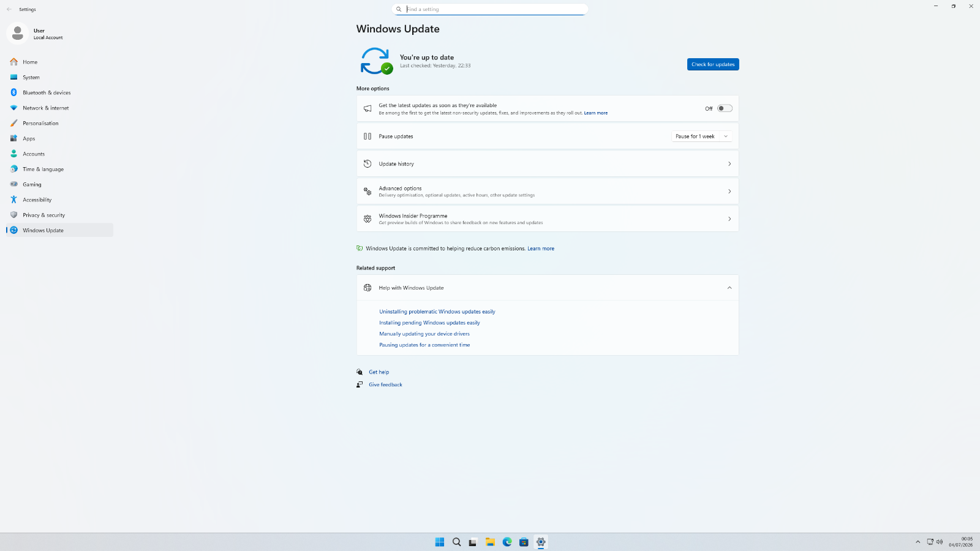980x551 pixels.
Task: Show hidden icons in system tray
Action: point(918,542)
